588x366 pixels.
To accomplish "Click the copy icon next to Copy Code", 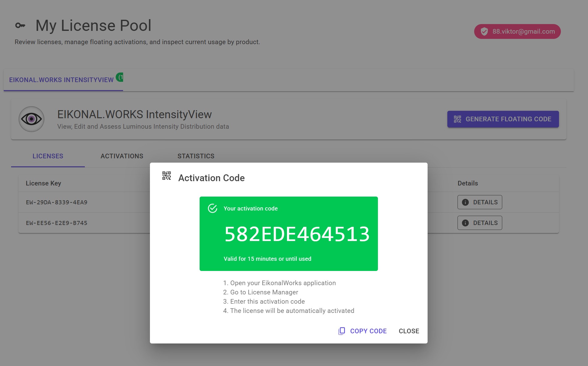I will [x=342, y=331].
